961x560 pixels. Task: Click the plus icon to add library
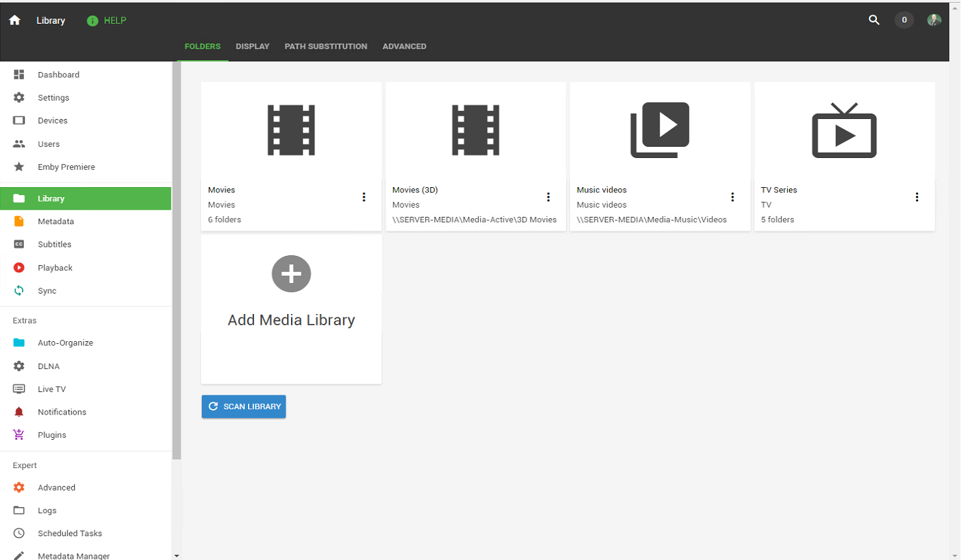291,274
